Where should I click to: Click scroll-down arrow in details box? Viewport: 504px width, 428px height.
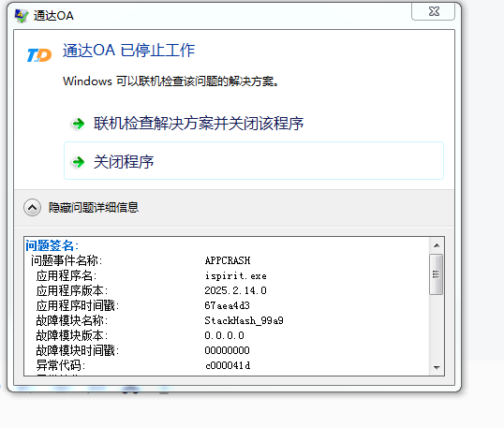(x=437, y=367)
